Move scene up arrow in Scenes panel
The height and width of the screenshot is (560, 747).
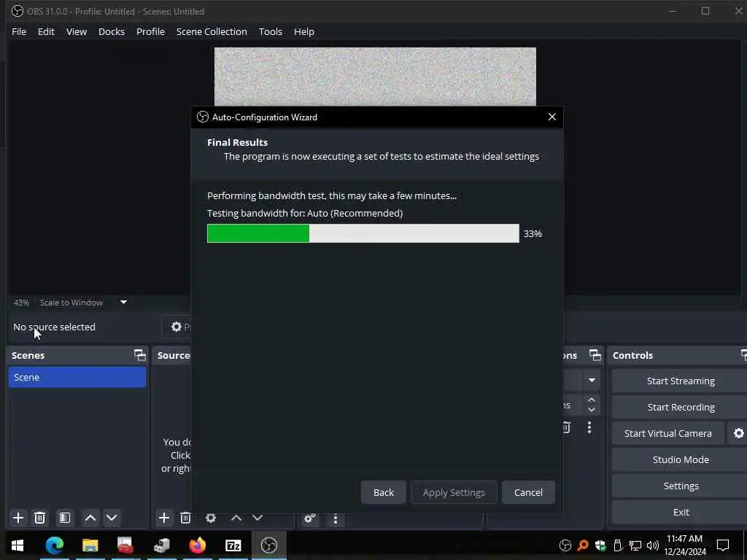tap(90, 518)
